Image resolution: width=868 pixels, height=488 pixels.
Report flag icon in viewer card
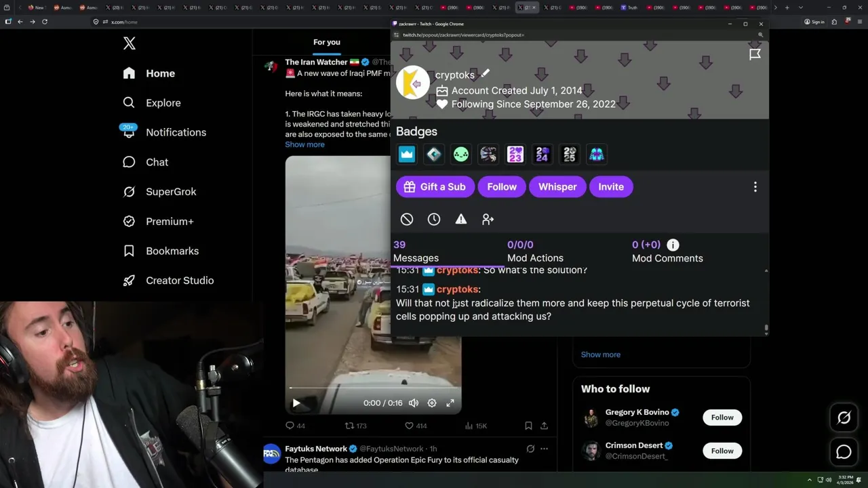point(755,55)
